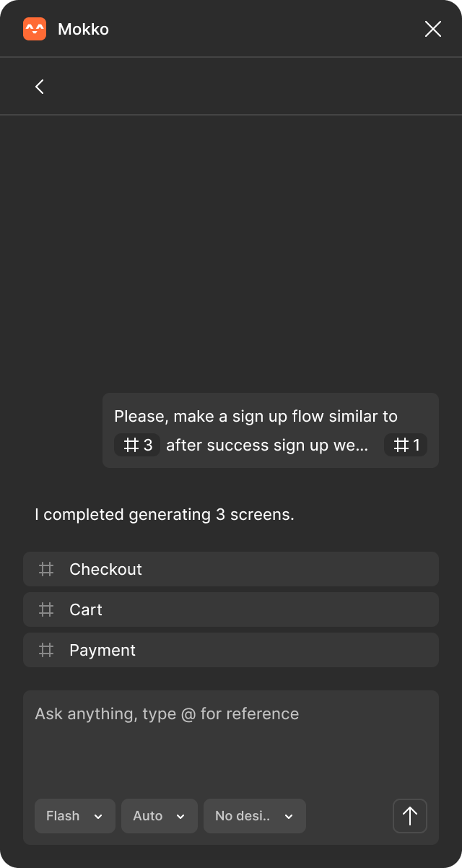Open the #3 screen reference chip
The width and height of the screenshot is (462, 868).
136,445
